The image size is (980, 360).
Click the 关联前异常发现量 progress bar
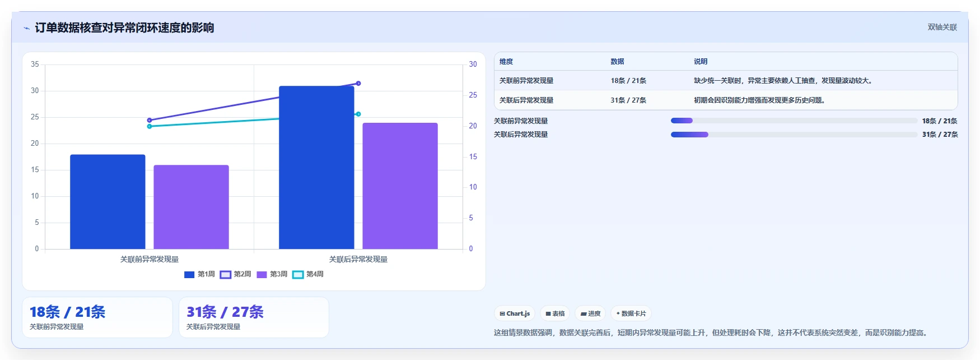click(794, 121)
